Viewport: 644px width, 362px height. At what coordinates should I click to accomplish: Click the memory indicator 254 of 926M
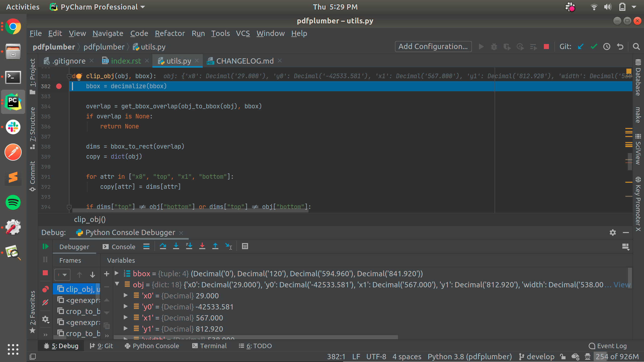click(x=617, y=357)
